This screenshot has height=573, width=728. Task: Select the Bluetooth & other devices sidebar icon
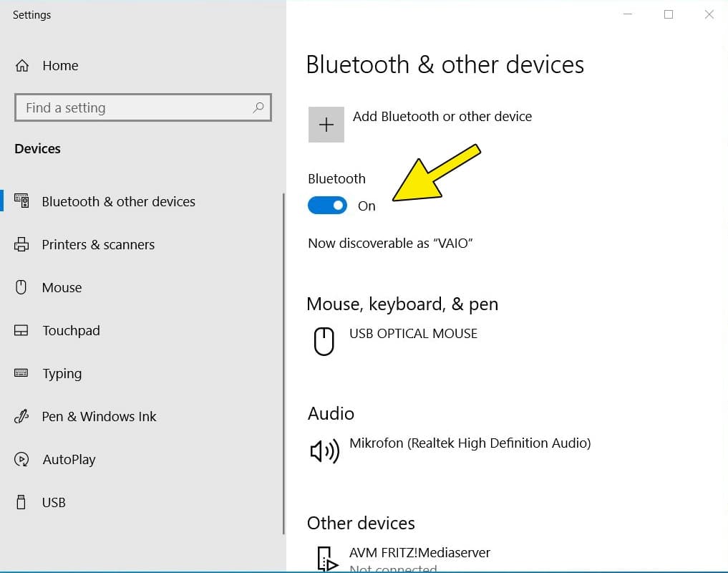(x=22, y=201)
